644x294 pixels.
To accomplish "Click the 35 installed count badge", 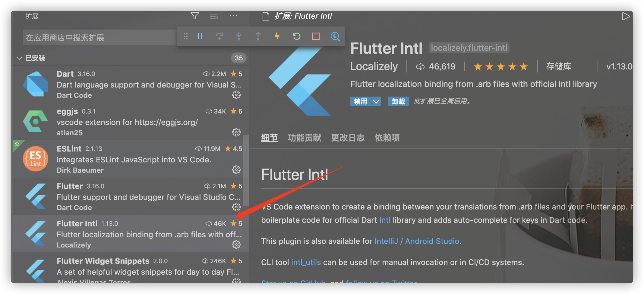I will 239,58.
